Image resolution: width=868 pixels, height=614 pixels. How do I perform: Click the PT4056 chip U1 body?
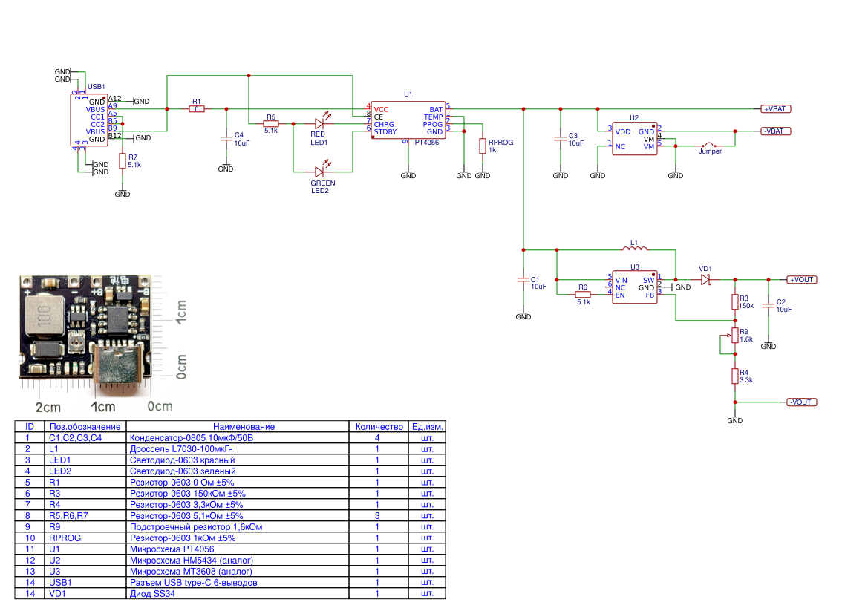(x=408, y=120)
